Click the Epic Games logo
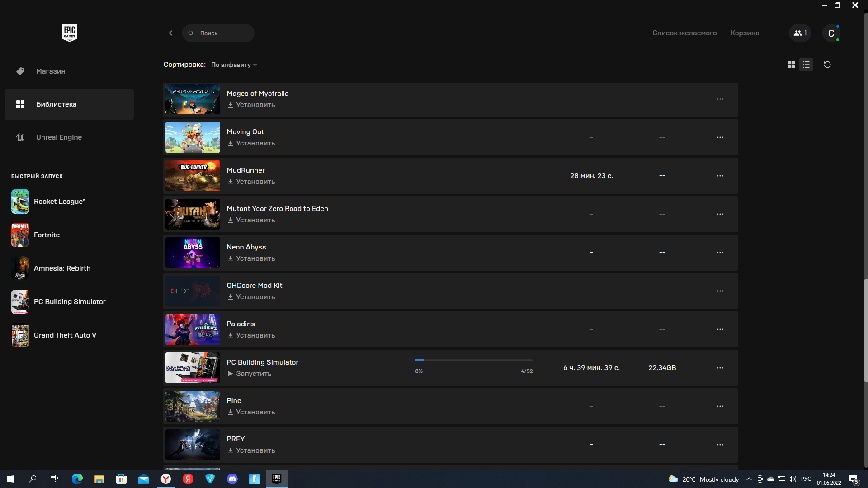The width and height of the screenshot is (868, 488). 69,33
